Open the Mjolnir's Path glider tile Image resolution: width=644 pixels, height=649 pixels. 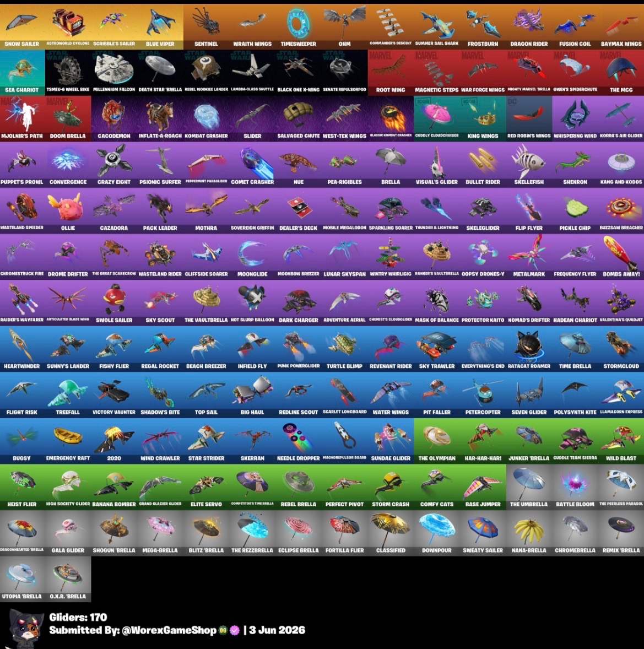pyautogui.click(x=22, y=118)
